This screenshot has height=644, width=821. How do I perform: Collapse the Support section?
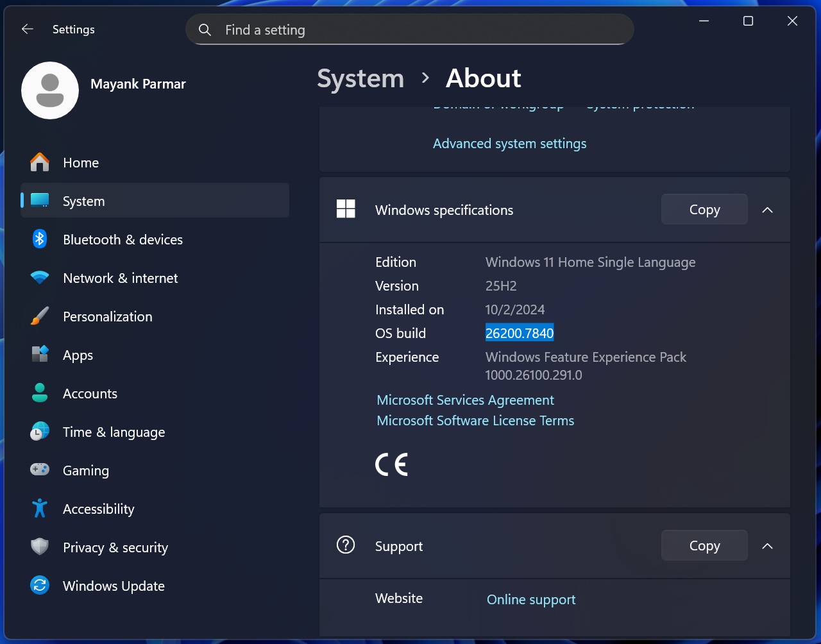point(768,545)
